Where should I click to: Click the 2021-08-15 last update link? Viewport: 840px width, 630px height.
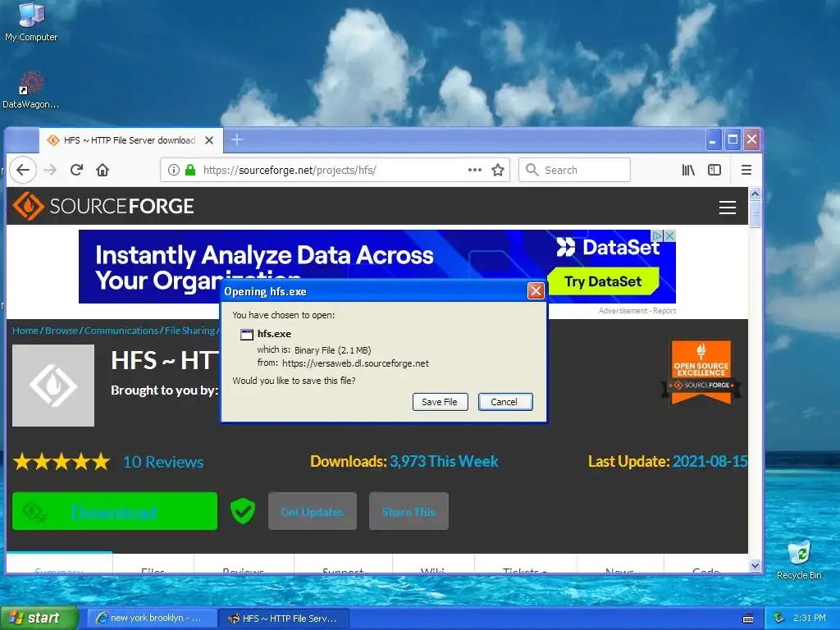click(x=710, y=461)
